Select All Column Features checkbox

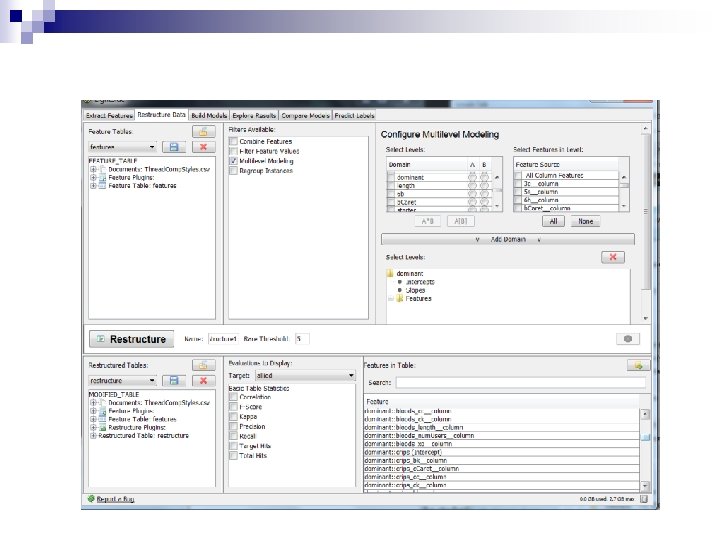pyautogui.click(x=518, y=175)
